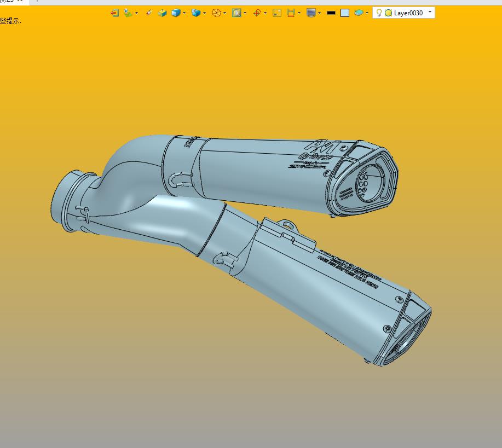Viewport: 502px width, 448px height.
Task: Open the layers stack dropdown arrow
Action: tap(367, 13)
